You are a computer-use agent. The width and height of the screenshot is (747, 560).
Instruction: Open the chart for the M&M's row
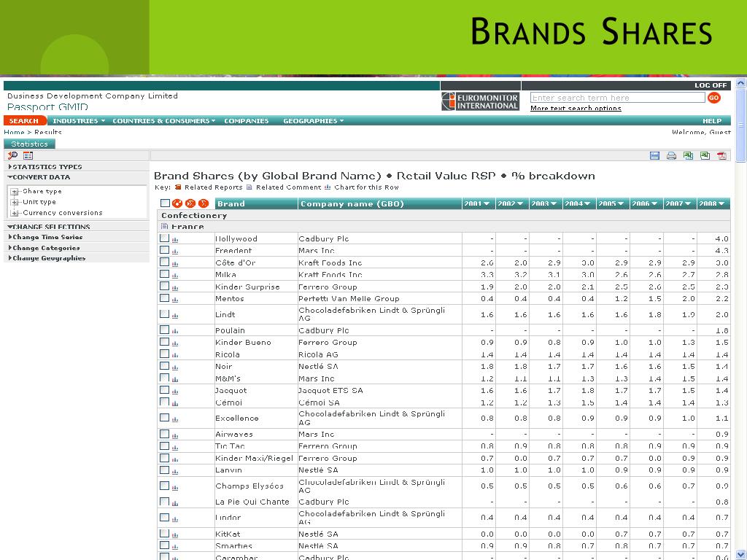175,379
